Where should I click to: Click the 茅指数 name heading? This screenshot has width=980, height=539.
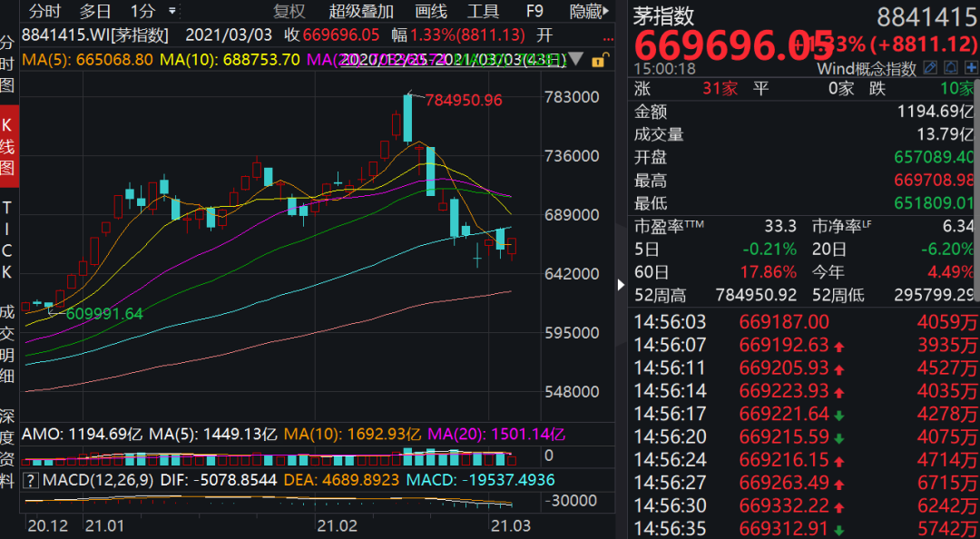point(663,15)
